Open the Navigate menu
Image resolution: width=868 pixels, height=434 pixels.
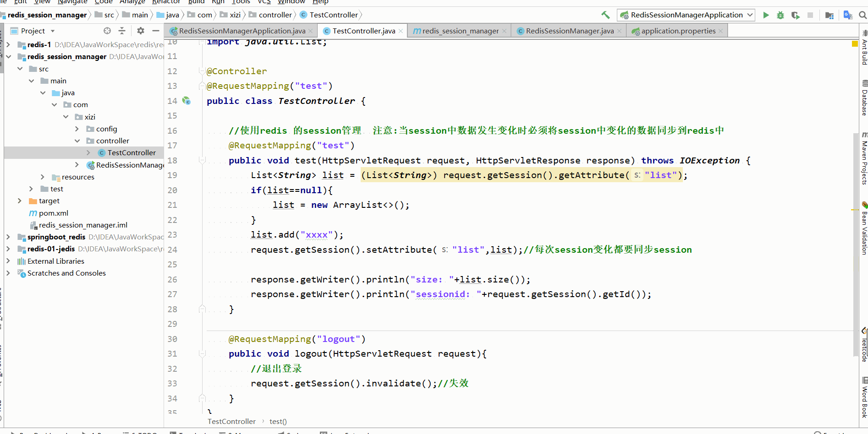click(x=72, y=2)
